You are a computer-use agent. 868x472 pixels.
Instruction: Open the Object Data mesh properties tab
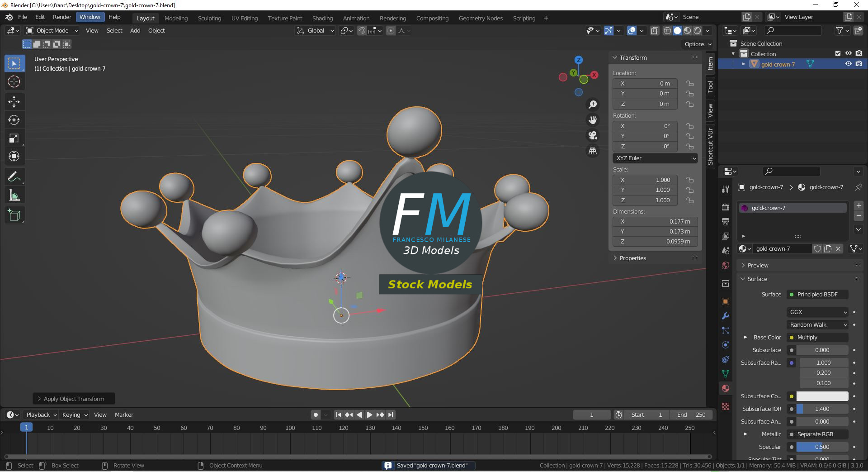point(726,374)
